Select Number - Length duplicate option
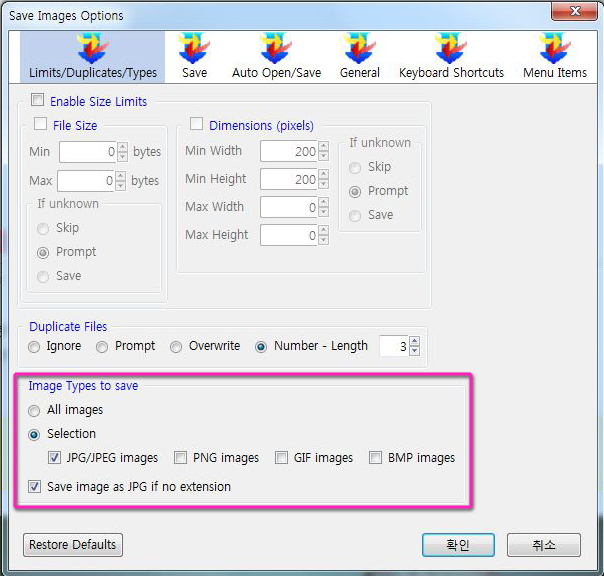Viewport: 604px width, 576px height. pyautogui.click(x=261, y=347)
